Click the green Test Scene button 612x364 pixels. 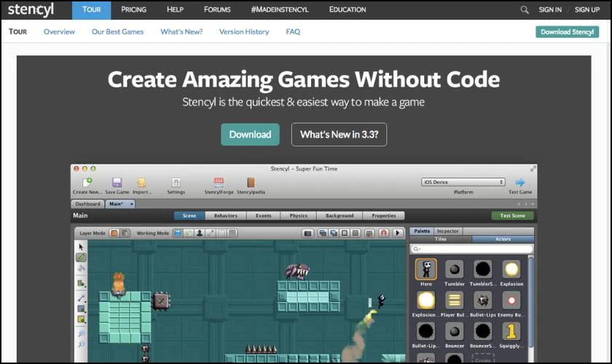(512, 215)
